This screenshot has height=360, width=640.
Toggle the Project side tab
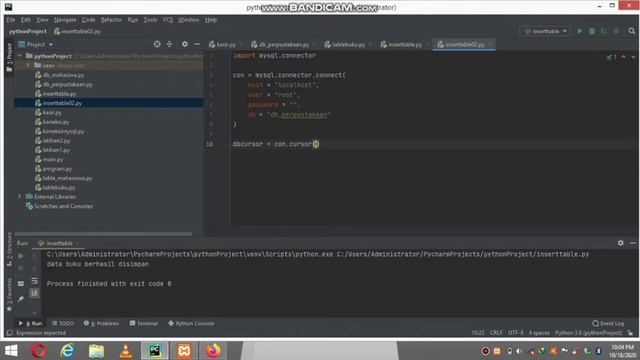click(9, 57)
